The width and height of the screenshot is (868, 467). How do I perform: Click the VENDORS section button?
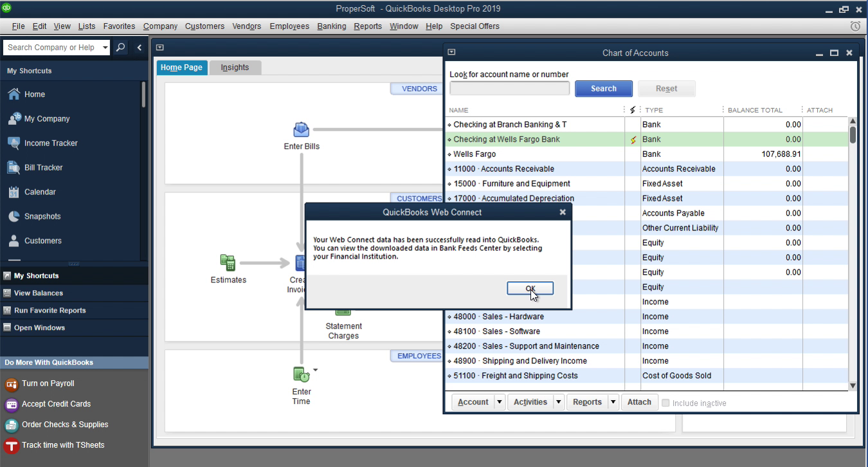pos(417,89)
